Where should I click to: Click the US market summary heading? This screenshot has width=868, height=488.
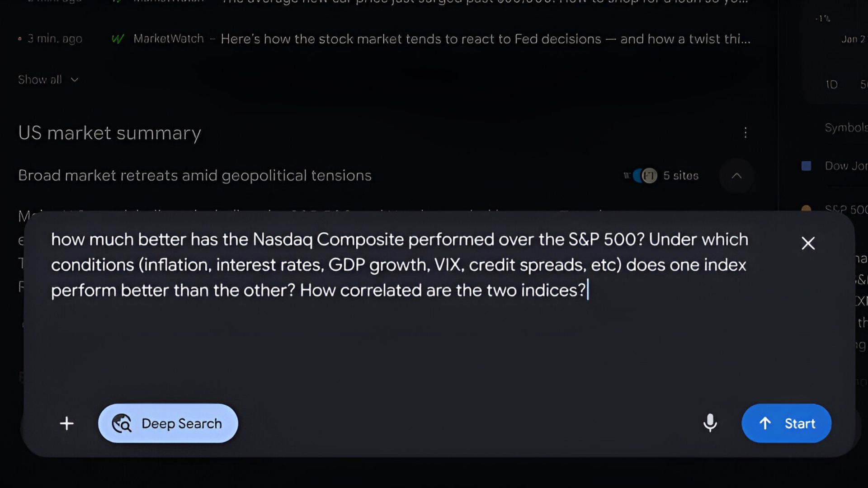point(109,133)
